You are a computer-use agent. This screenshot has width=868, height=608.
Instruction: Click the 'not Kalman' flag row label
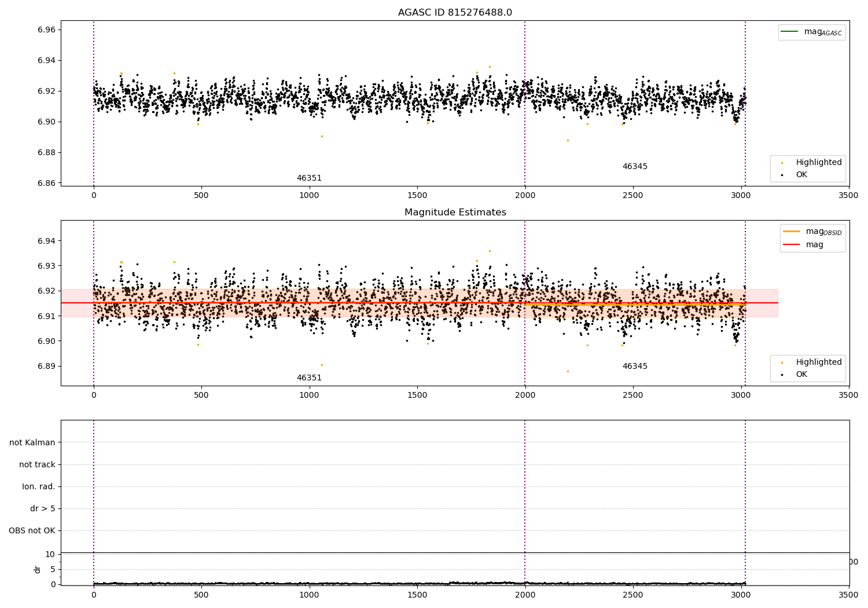(x=32, y=442)
